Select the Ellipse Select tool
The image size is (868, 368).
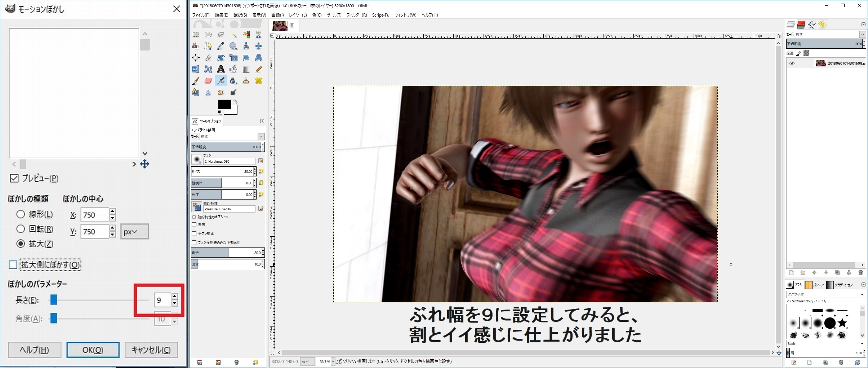click(208, 35)
